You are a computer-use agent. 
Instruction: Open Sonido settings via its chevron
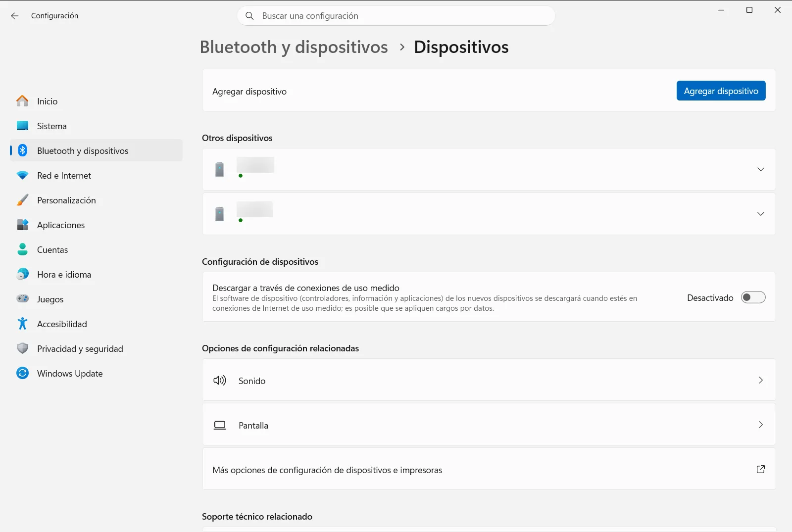click(761, 380)
